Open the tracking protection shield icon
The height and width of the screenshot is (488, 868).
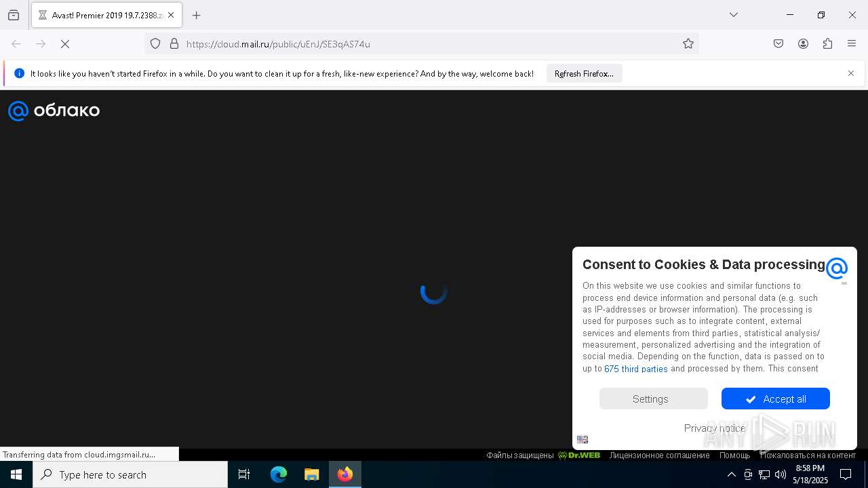(x=155, y=44)
